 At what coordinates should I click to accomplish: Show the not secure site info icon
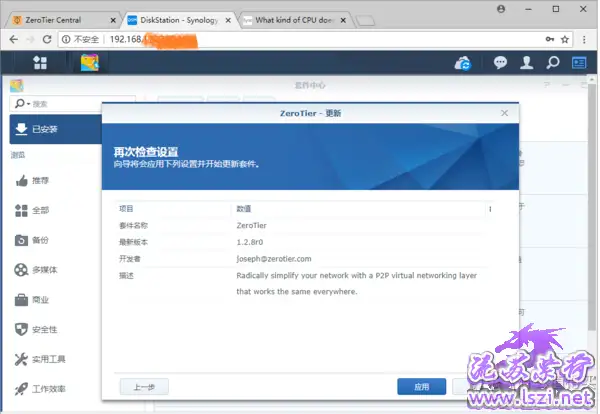[66, 39]
